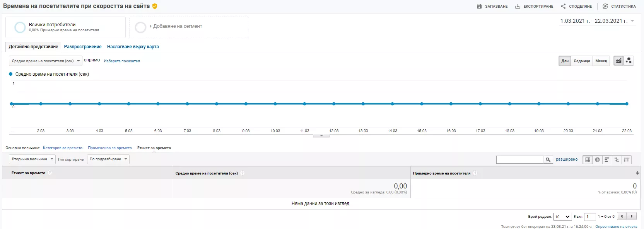This screenshot has width=644, height=229.
Task: Select the pie chart percentage view
Action: 597,159
